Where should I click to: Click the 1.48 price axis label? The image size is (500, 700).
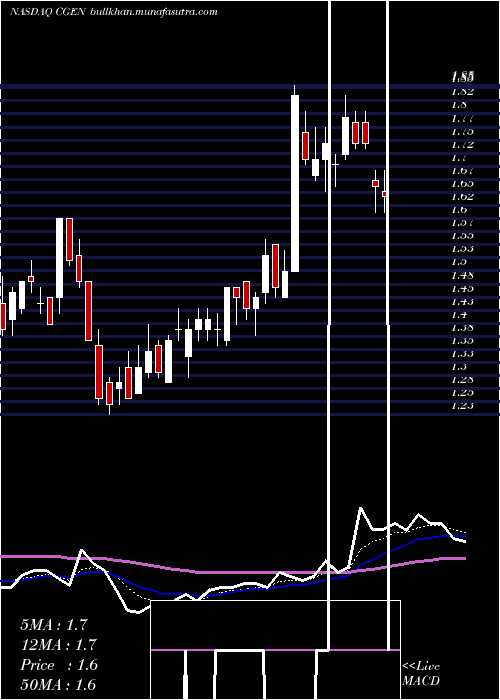point(462,275)
